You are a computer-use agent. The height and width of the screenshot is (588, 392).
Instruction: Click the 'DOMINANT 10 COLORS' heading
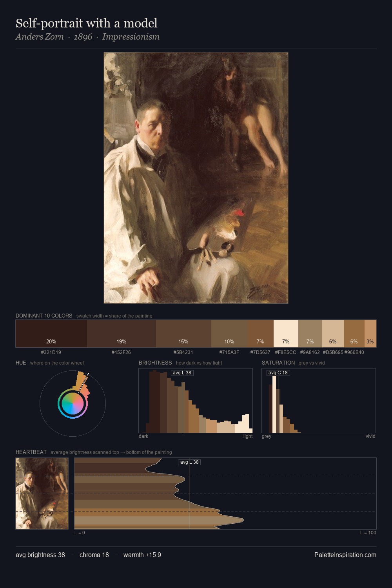pyautogui.click(x=44, y=316)
